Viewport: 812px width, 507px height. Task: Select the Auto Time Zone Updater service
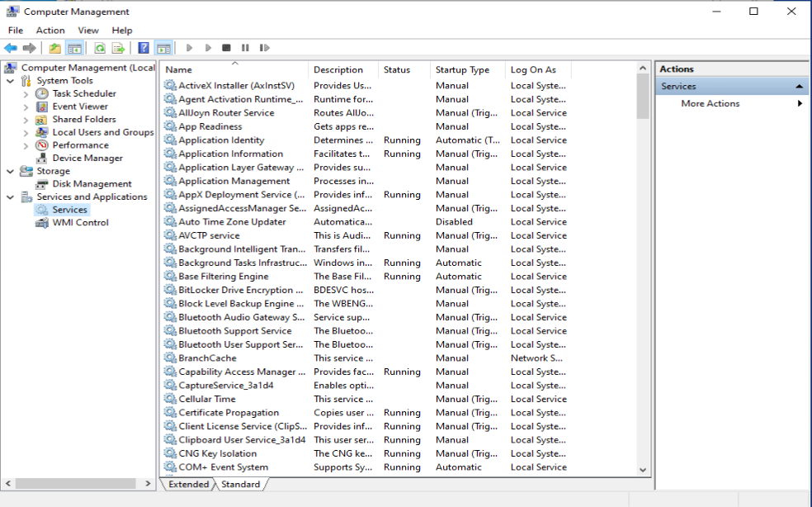(232, 222)
